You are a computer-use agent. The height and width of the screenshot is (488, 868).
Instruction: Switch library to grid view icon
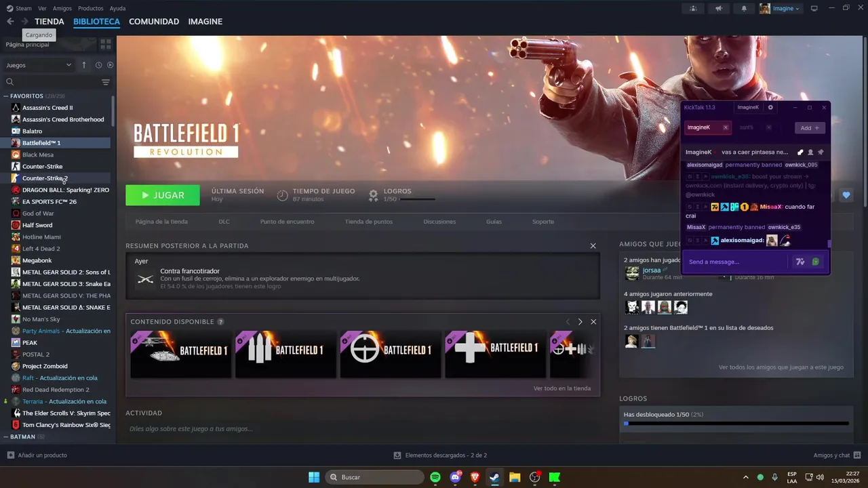coord(106,44)
